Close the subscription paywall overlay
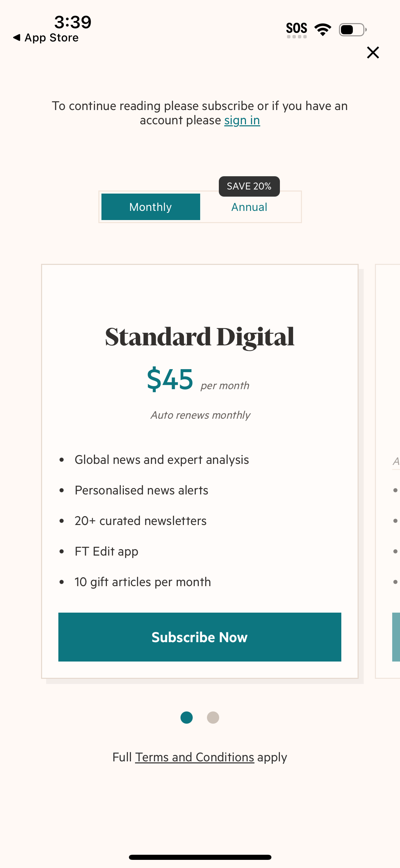Screen dimensions: 400x868 coord(373,53)
